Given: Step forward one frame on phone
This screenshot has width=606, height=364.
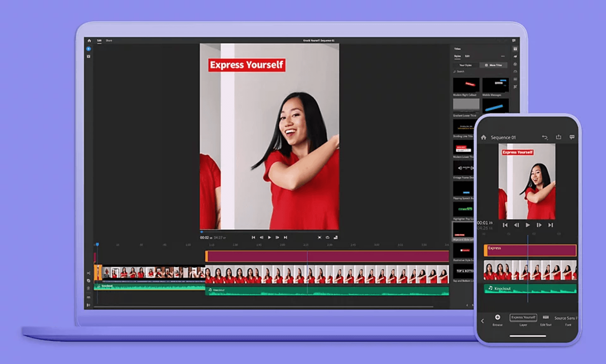Looking at the screenshot, I should (x=539, y=225).
